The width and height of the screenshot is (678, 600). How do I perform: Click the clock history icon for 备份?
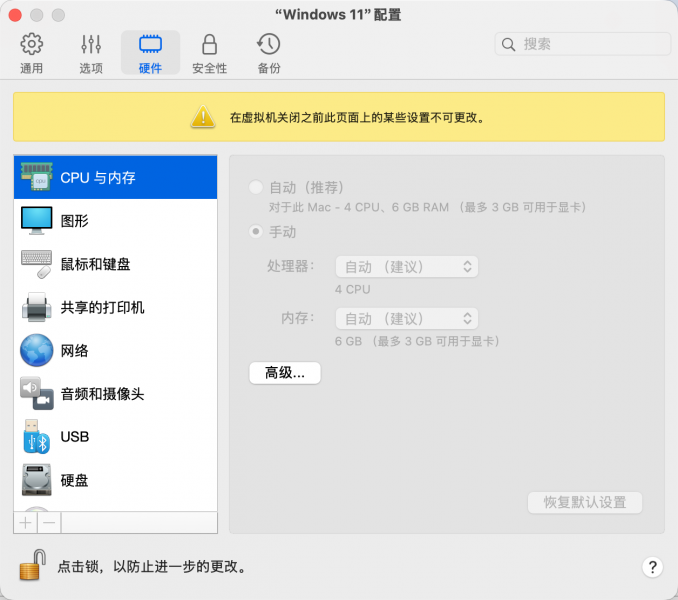point(269,44)
